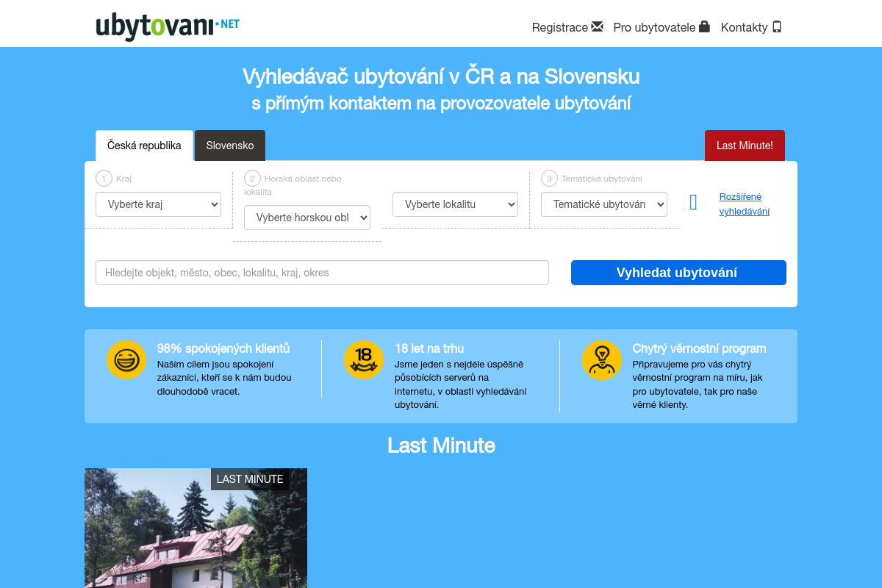The height and width of the screenshot is (588, 882).
Task: Click the numbered circle 3 before Tematické ubytování
Action: pyautogui.click(x=548, y=178)
